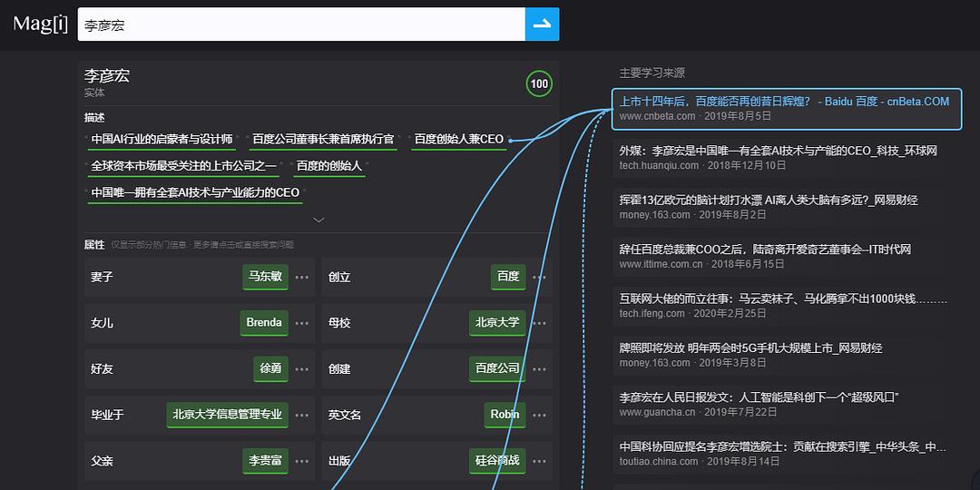Click description 百度的创始人
This screenshot has width=980, height=490.
[328, 166]
